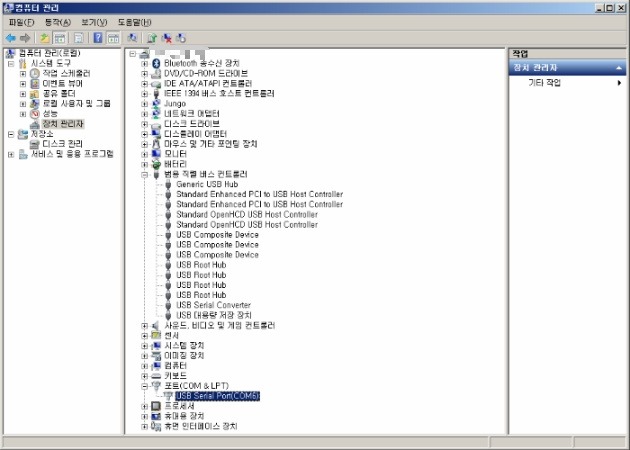Expand the 사운드, 비디오 및 게임 컨트롤러 node

[144, 325]
